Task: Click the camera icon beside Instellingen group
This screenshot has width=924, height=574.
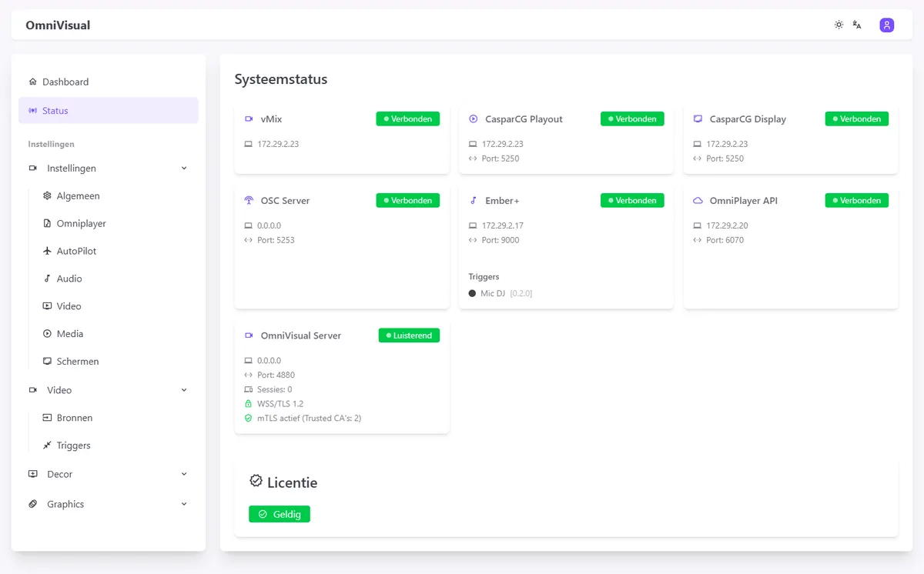Action: [33, 169]
